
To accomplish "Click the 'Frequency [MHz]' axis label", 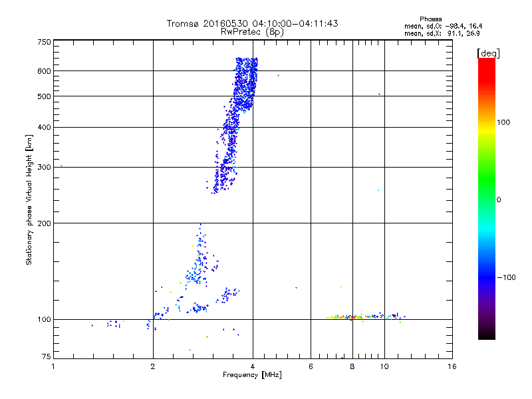I will (x=252, y=375).
